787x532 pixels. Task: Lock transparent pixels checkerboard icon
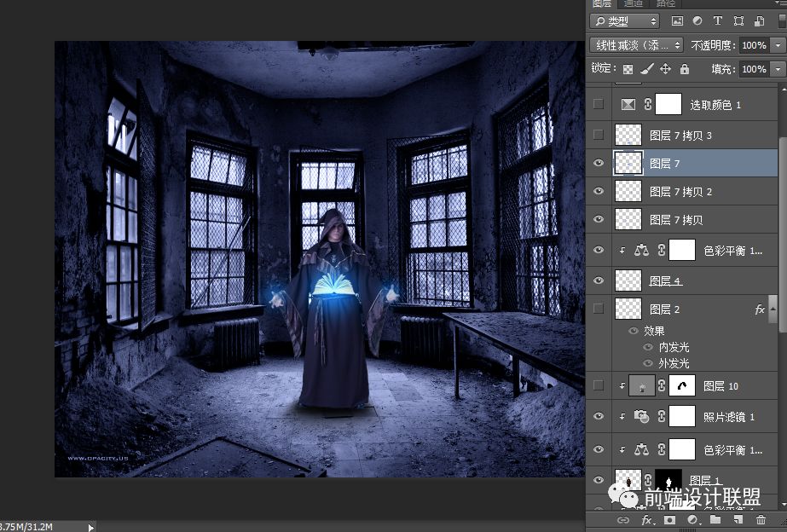(x=628, y=69)
